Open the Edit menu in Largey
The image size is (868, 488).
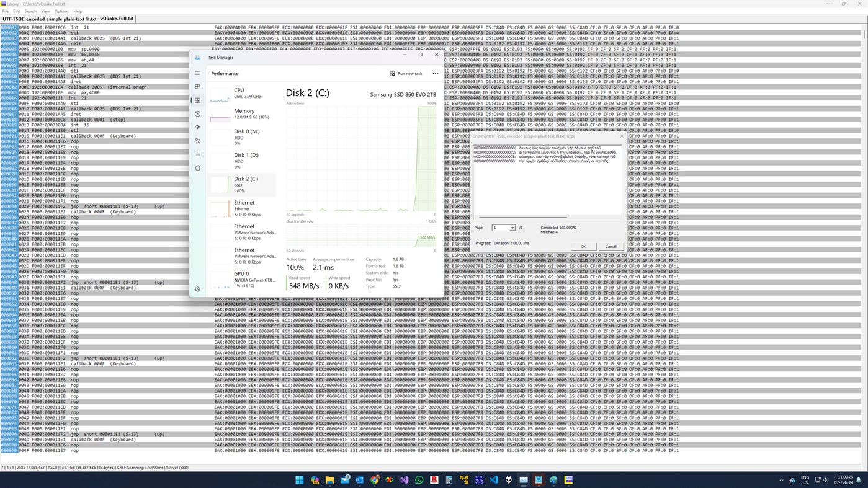coord(17,11)
